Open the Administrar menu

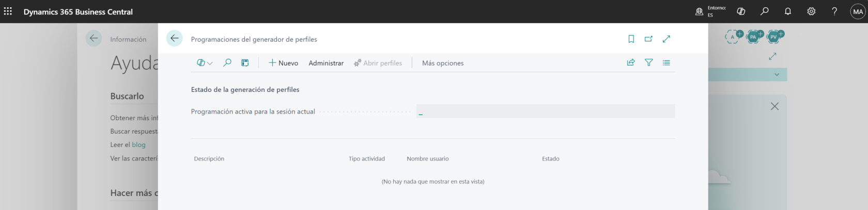point(326,63)
